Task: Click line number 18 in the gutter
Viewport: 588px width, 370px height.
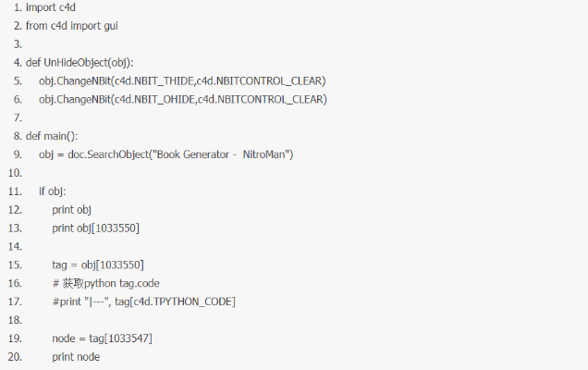Action: point(14,321)
